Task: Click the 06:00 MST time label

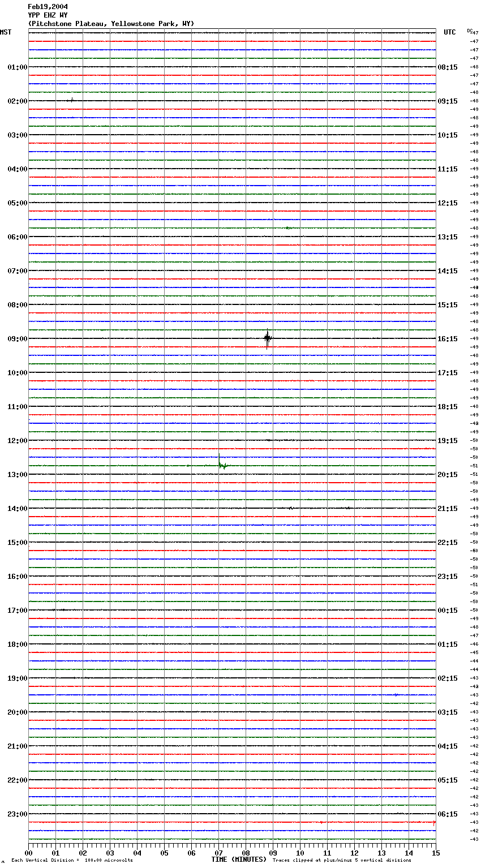Action: point(17,237)
